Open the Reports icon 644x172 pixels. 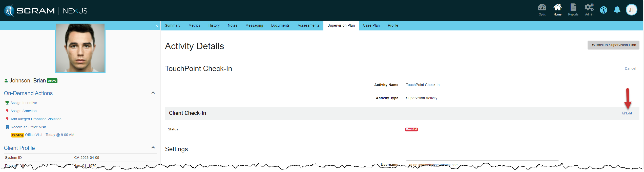click(x=573, y=10)
